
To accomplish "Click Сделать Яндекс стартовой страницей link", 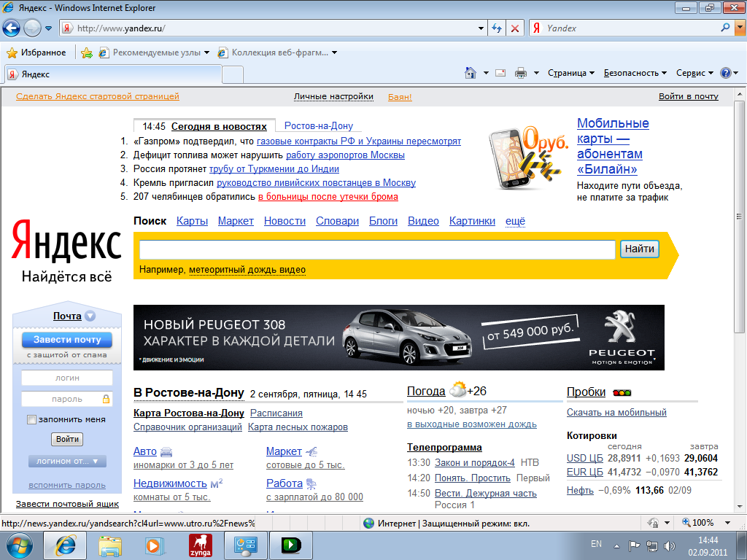I will [x=98, y=96].
